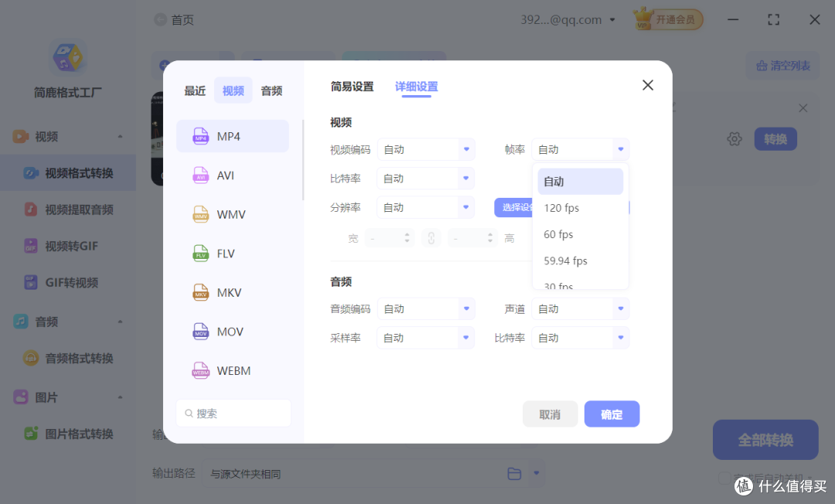Click the height stepper field
The image size is (835, 504).
(472, 238)
